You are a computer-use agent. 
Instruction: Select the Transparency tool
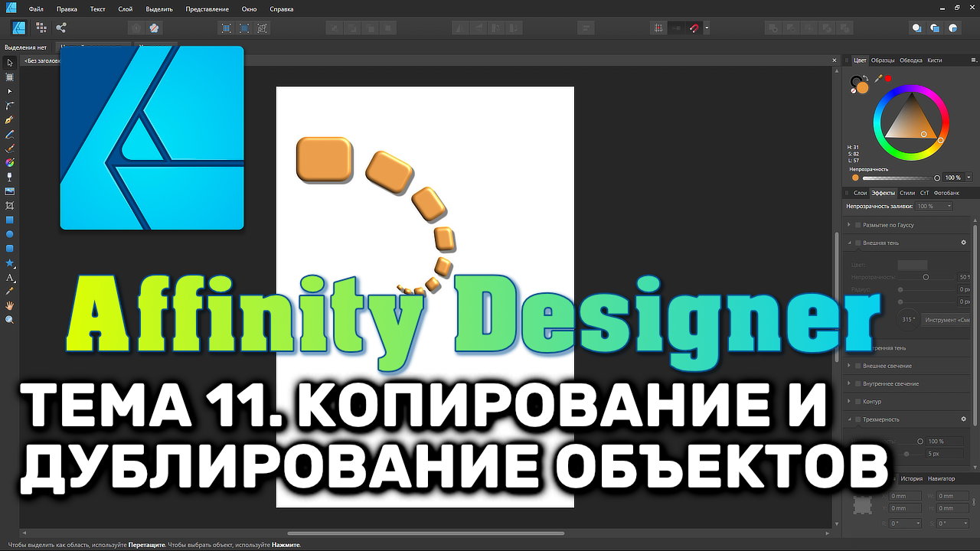[x=10, y=177]
